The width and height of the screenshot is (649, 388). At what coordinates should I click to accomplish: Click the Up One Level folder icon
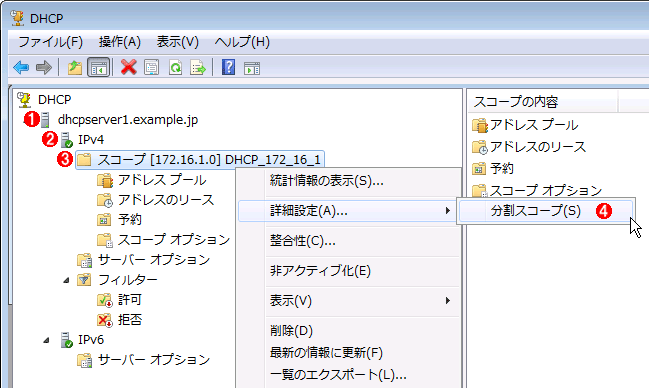tap(75, 67)
